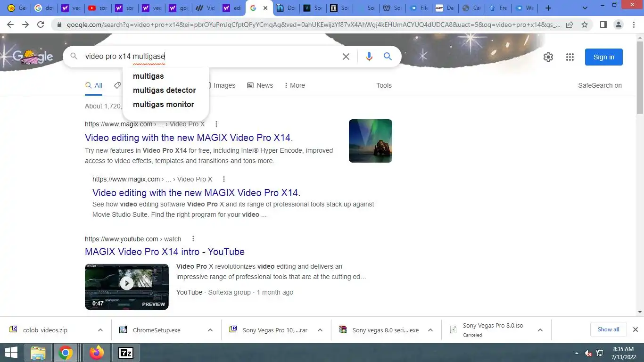This screenshot has width=644, height=362.
Task: View site information lock icon
Action: coord(59,25)
